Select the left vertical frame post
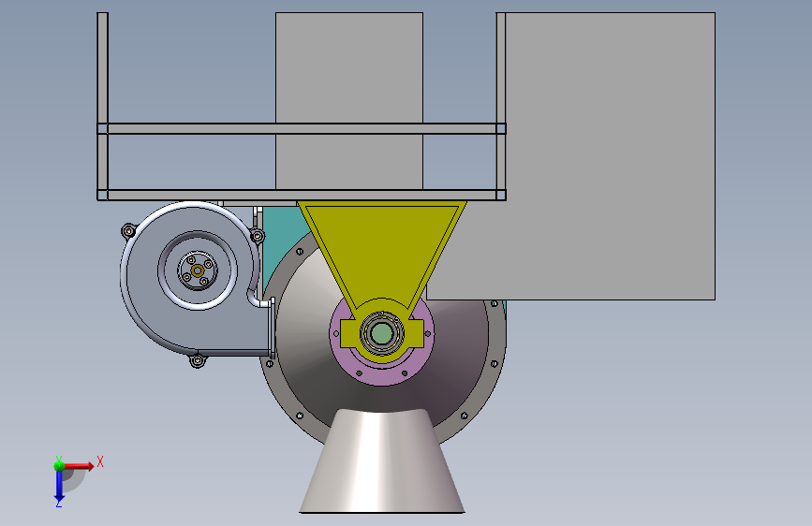The image size is (812, 526). click(x=102, y=106)
